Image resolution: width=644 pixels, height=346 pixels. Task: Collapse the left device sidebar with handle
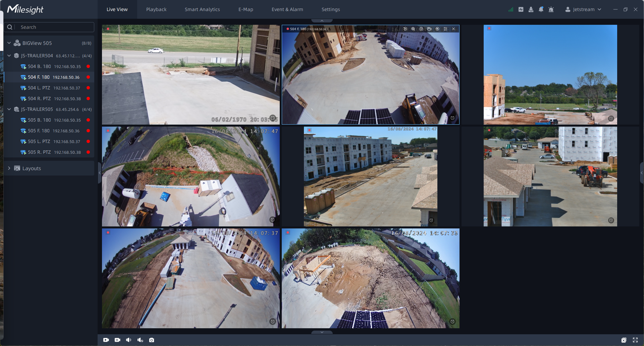tap(99, 173)
